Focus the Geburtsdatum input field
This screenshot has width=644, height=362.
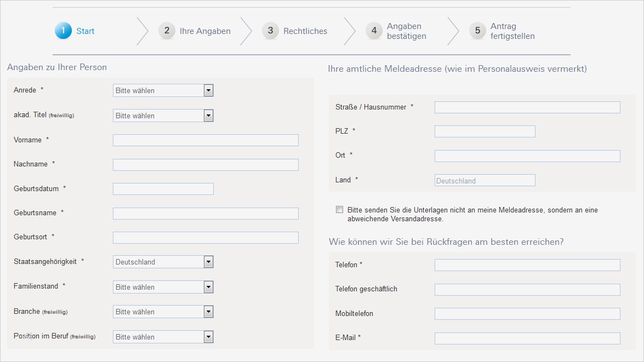pyautogui.click(x=163, y=189)
